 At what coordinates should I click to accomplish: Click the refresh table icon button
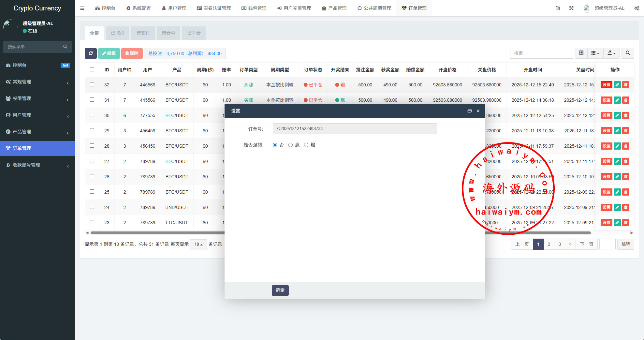[x=91, y=53]
